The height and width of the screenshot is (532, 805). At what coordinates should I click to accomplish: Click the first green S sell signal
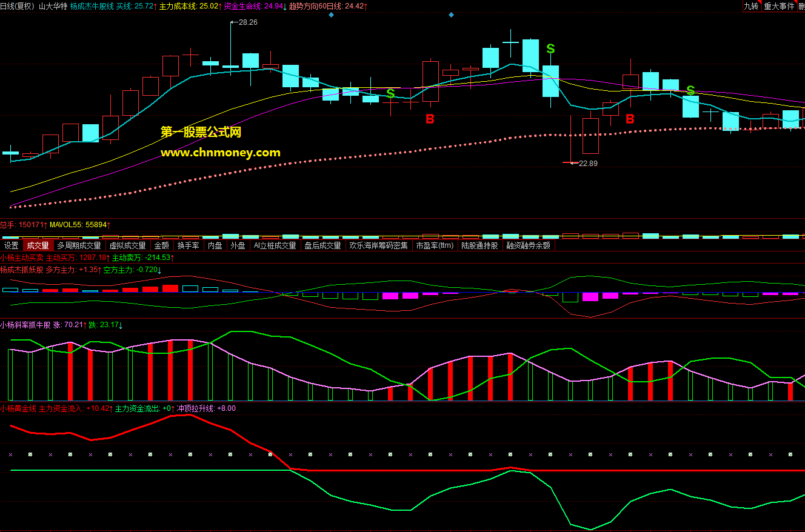[391, 93]
